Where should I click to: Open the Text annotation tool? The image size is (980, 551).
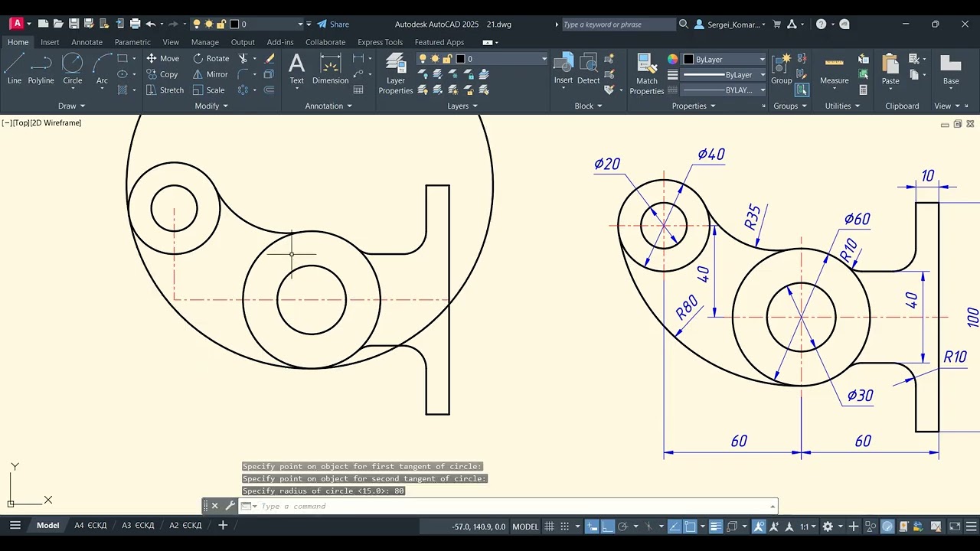[296, 69]
